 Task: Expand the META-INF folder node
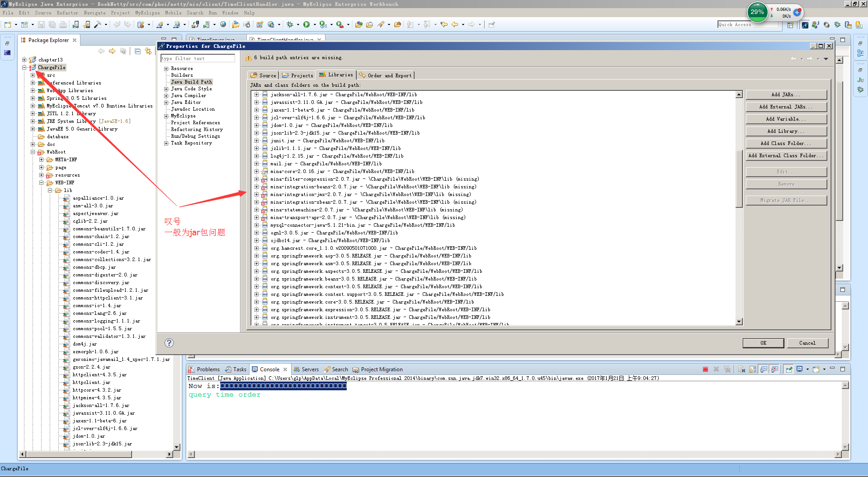coord(42,159)
